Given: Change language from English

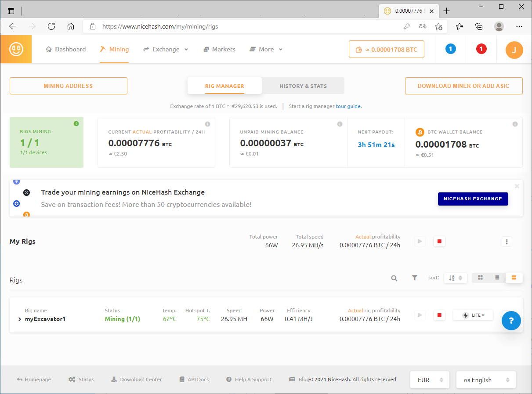Looking at the screenshot, I should coord(486,380).
